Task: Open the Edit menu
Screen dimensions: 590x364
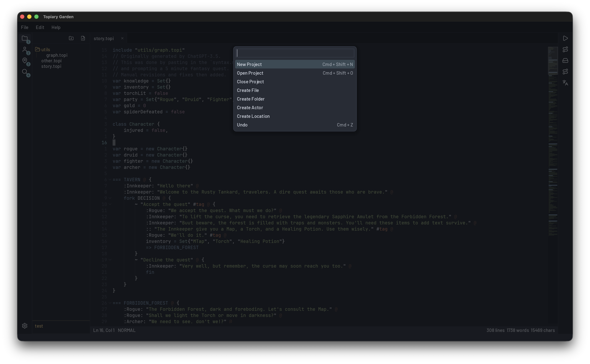Action: [x=40, y=27]
